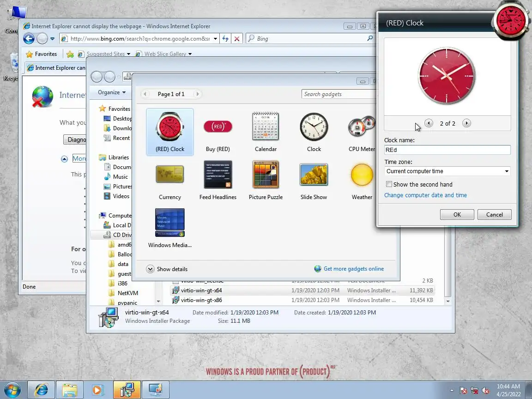Open Libraries in Explorer navigation pane

click(x=115, y=157)
